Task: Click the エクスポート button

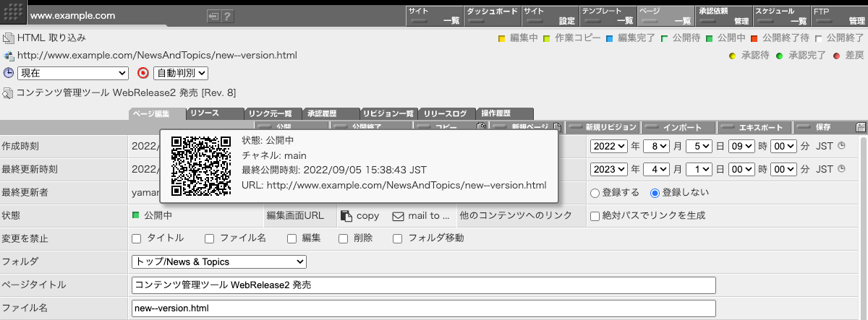Action: [x=754, y=127]
